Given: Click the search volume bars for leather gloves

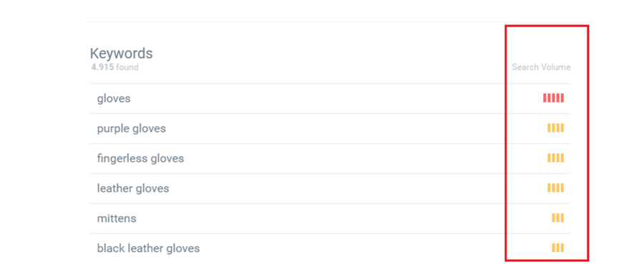Looking at the screenshot, I should point(555,188).
